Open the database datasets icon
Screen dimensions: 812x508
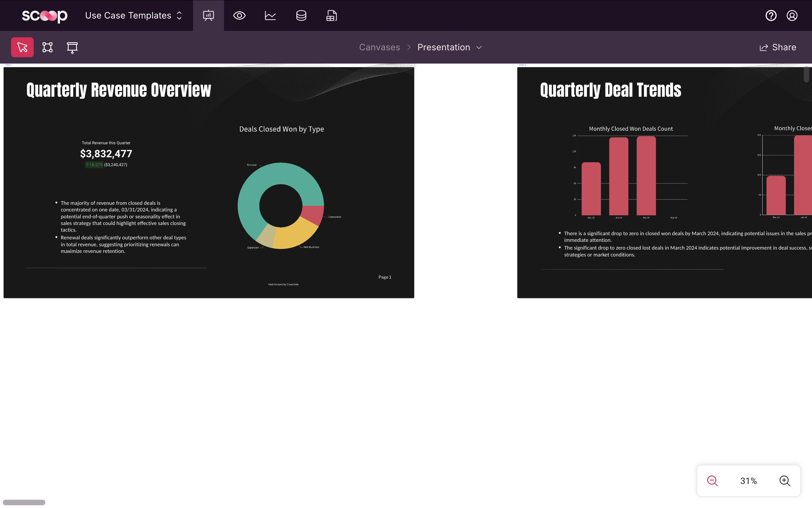301,15
